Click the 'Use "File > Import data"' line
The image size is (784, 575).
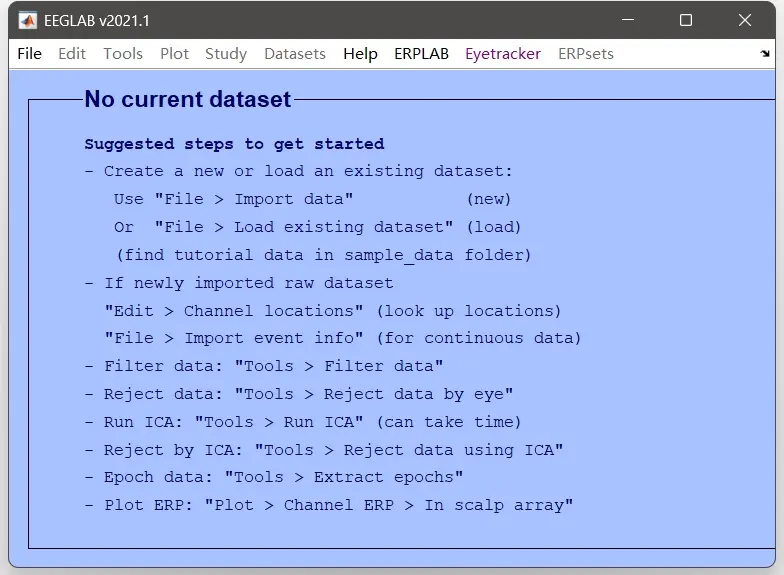[312, 200]
